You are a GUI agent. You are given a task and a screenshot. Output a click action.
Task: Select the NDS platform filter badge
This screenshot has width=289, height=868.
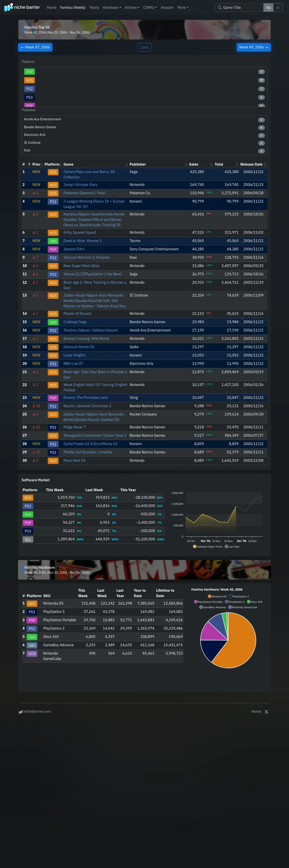click(x=29, y=80)
